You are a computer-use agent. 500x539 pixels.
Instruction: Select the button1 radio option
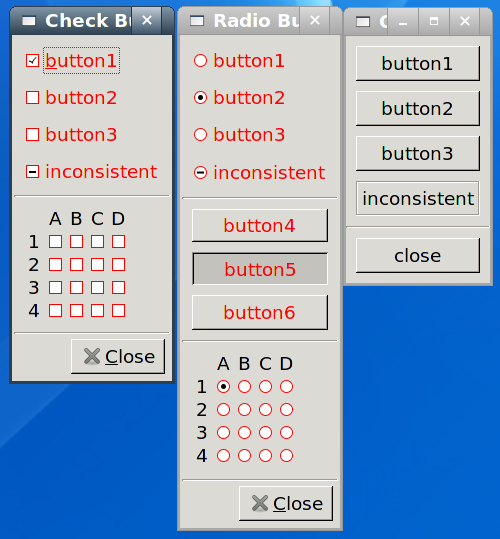coord(200,61)
